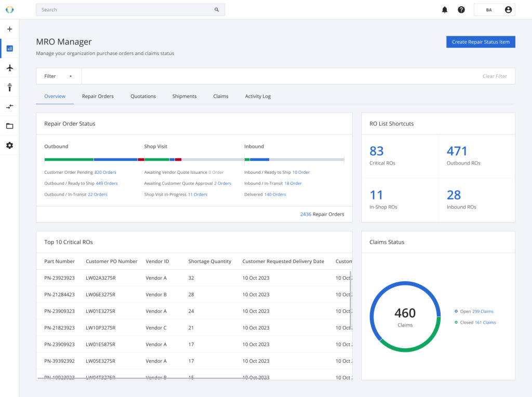Screen dimensions: 532x397
Task: Open the notifications bell
Action: coord(445,10)
